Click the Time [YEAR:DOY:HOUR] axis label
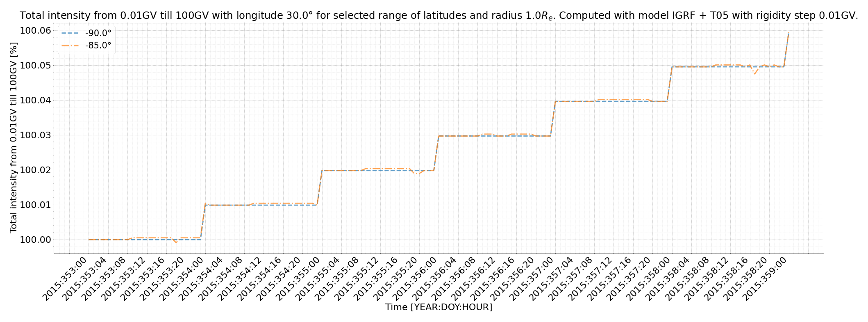868x322 pixels. 439,307
